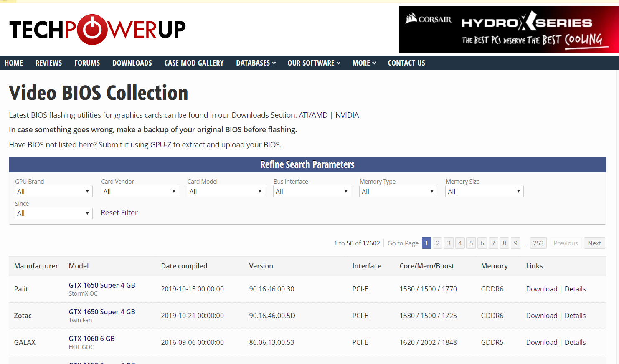Viewport: 619px width, 364px height.
Task: Click the Previous page button
Action: coord(566,243)
